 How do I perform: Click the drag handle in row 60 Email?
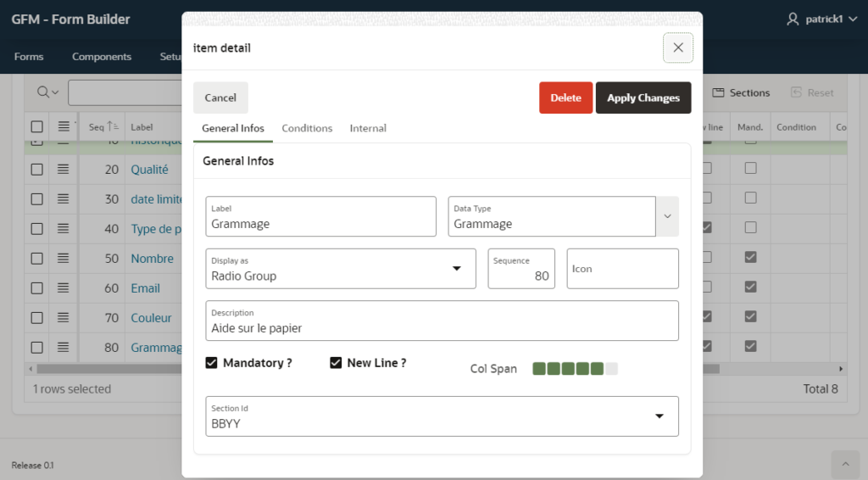click(x=63, y=287)
